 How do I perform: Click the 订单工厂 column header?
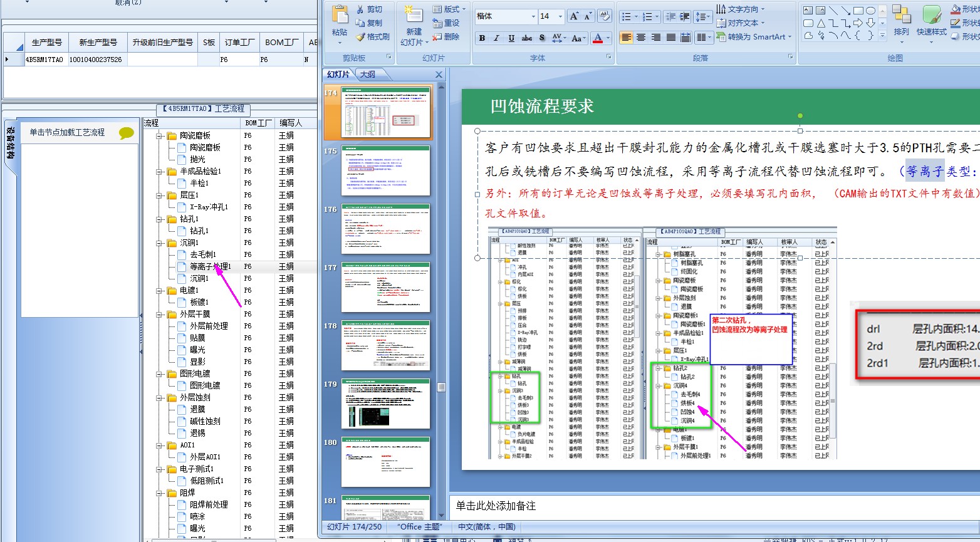pos(239,43)
